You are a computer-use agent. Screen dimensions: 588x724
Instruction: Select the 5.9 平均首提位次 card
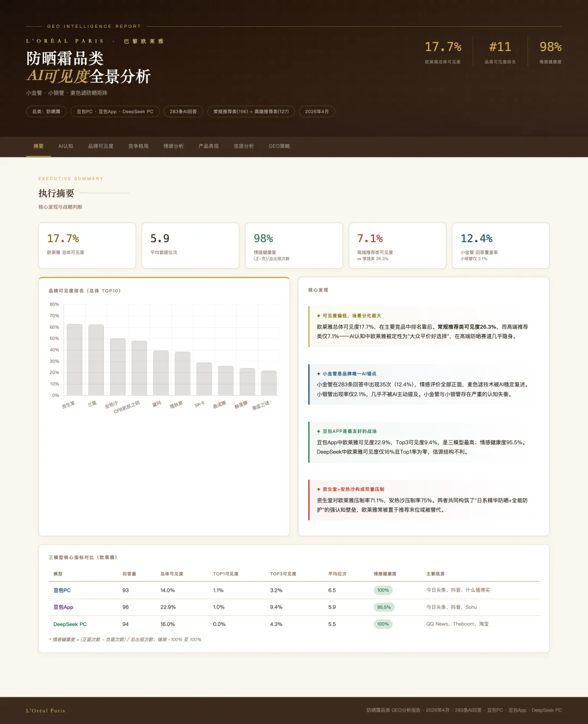click(191, 246)
